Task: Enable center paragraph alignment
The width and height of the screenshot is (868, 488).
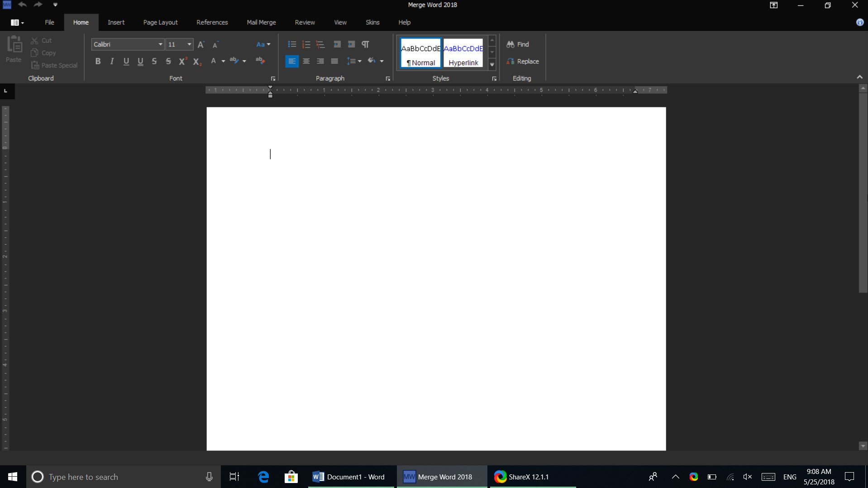Action: 306,62
